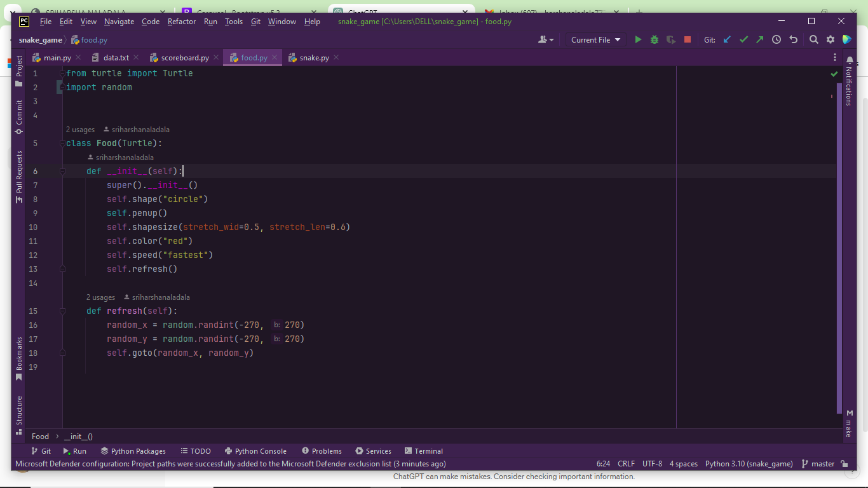
Task: Open the UTF-8 encoding selector
Action: [x=652, y=464]
